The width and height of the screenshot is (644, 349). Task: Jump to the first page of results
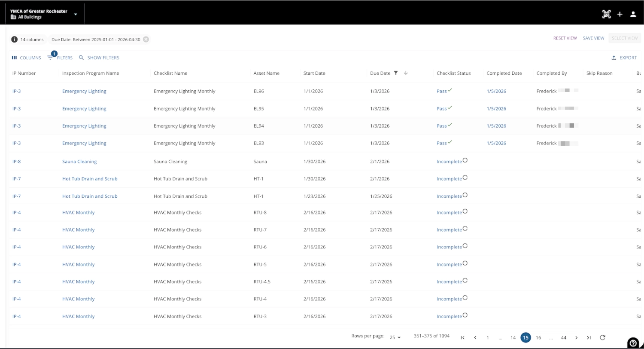pyautogui.click(x=462, y=337)
